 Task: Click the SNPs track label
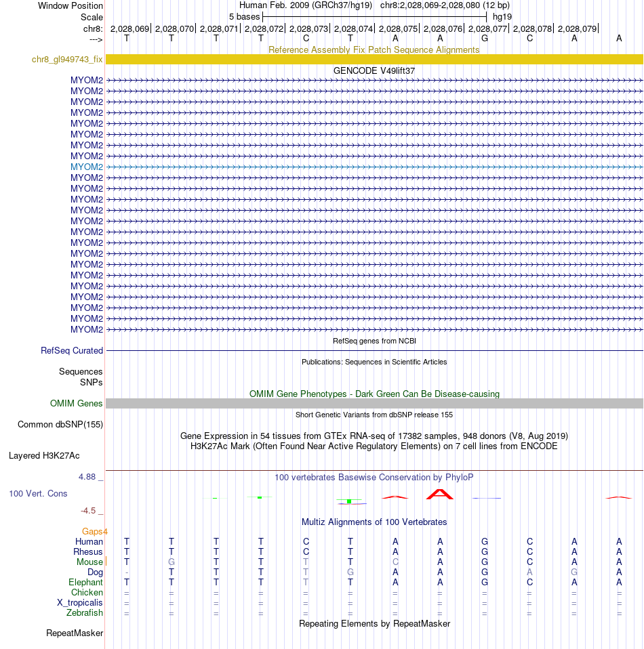(x=91, y=383)
